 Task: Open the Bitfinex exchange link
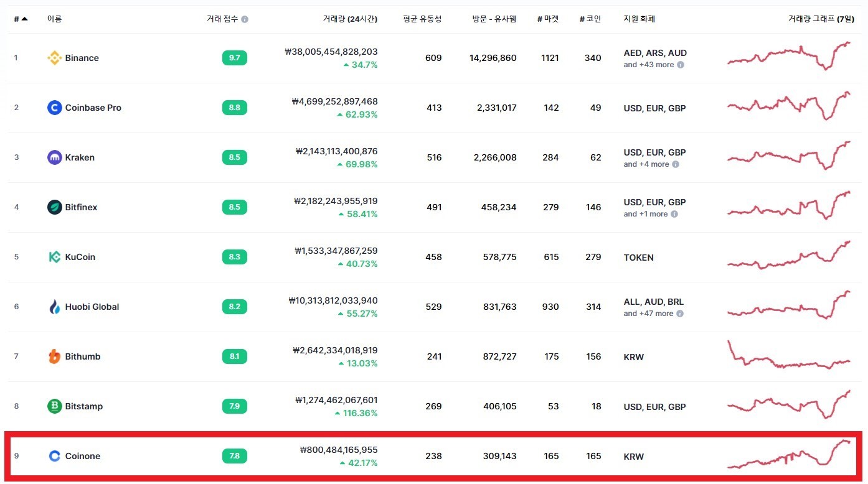point(82,207)
